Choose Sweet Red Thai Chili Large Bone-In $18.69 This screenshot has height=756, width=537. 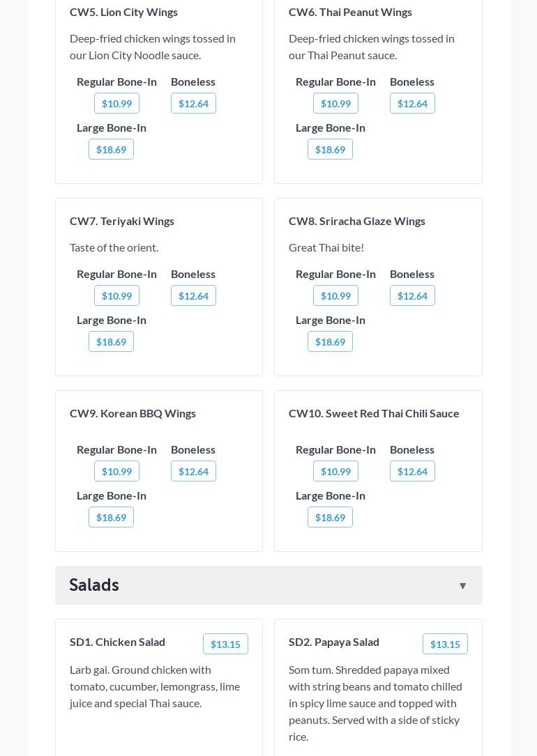330,518
